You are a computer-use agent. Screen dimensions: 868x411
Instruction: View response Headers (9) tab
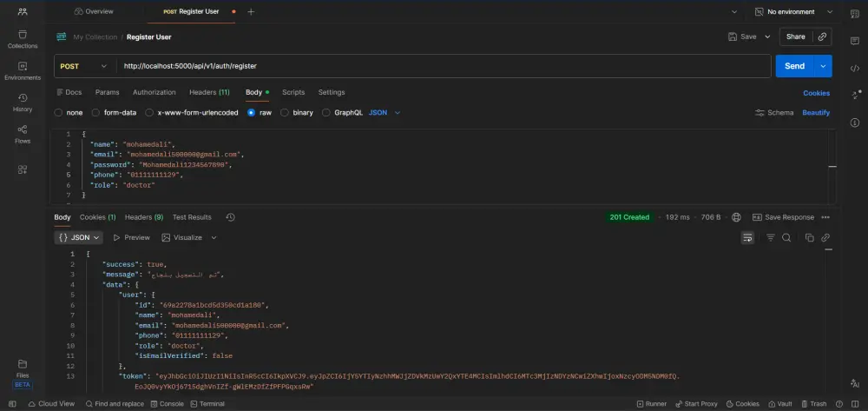click(144, 217)
